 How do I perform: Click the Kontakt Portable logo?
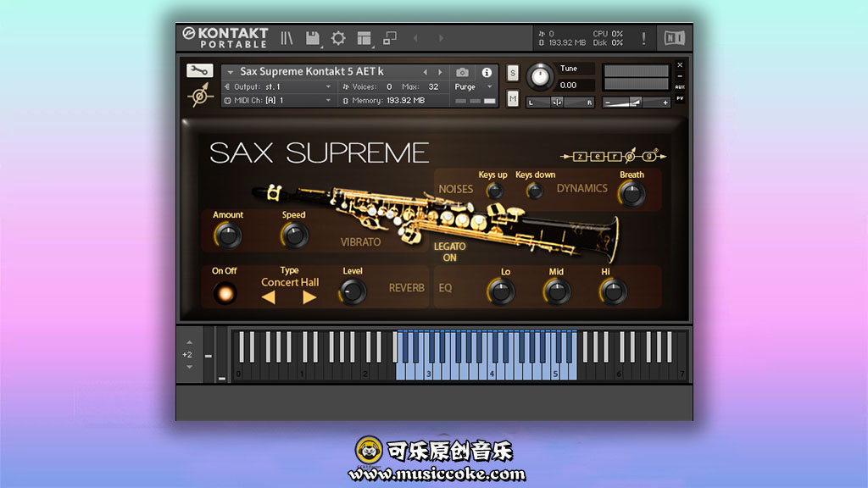[225, 37]
